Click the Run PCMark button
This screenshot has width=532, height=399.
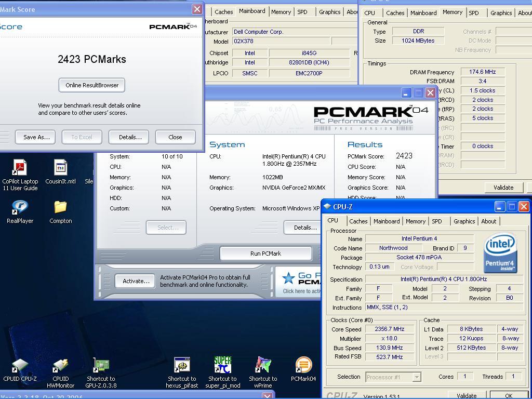pyautogui.click(x=265, y=254)
